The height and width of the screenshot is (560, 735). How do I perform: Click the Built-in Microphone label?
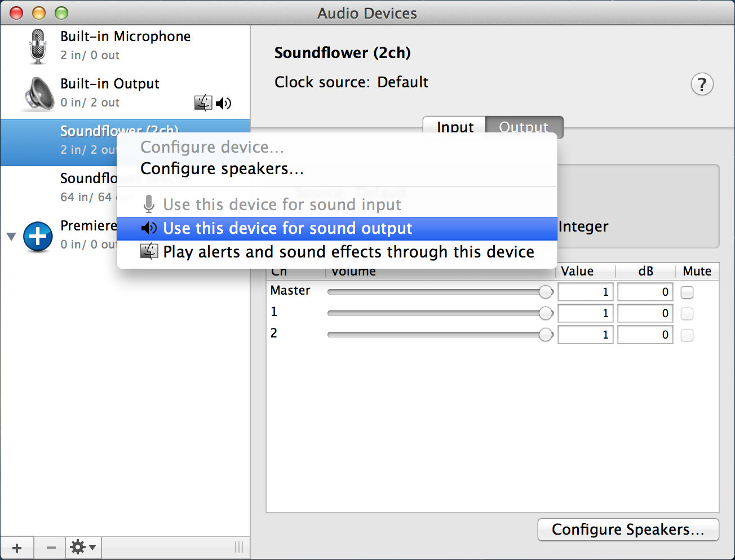(x=126, y=37)
